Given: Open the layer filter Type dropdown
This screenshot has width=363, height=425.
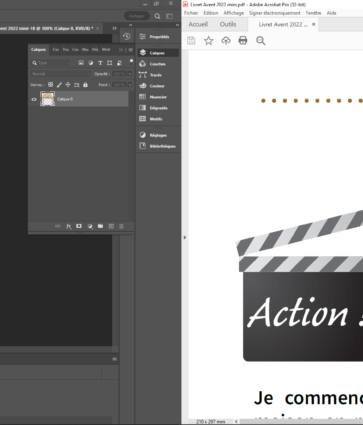Looking at the screenshot, I should [x=51, y=63].
